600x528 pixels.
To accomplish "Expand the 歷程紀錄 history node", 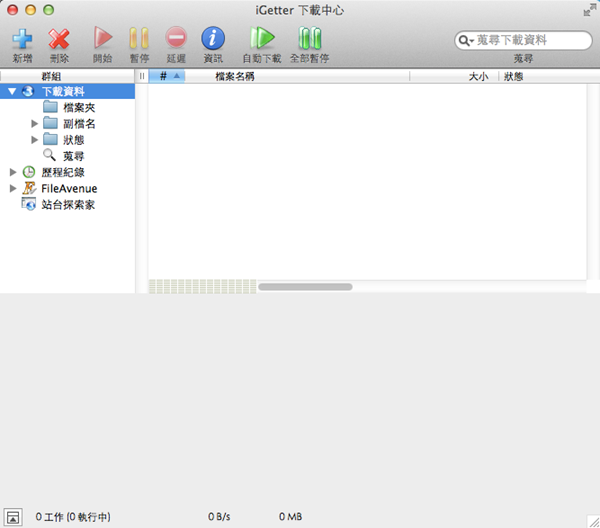I will [x=12, y=172].
